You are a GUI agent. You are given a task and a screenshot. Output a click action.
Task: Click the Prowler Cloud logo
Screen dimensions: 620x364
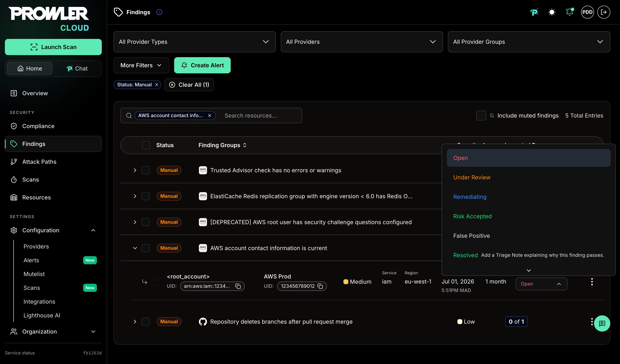(49, 19)
